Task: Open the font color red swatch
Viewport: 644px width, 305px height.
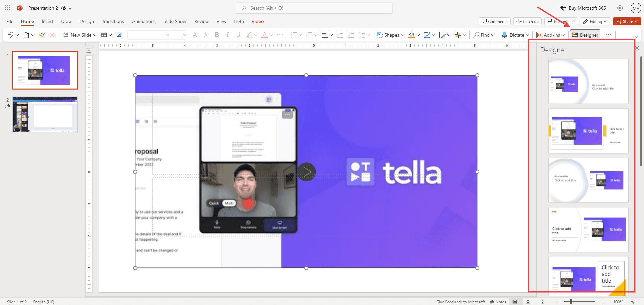Action: 265,35
